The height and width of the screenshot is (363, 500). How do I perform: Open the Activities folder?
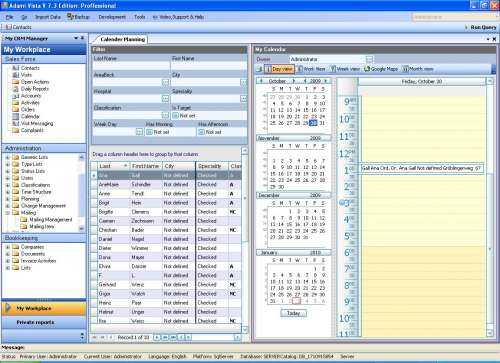30,103
